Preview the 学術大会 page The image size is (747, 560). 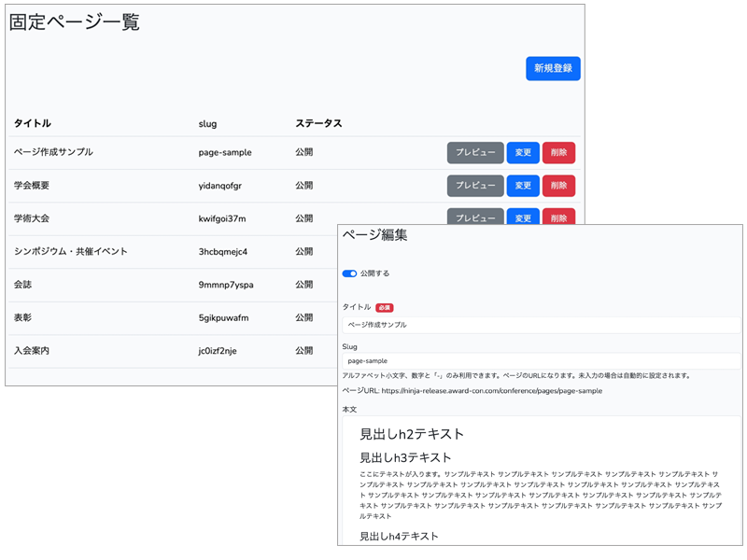tap(475, 217)
